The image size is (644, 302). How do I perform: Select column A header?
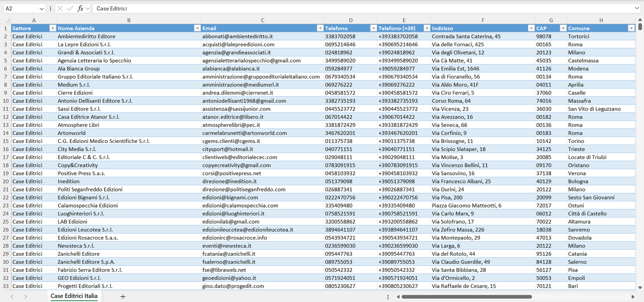coord(34,20)
